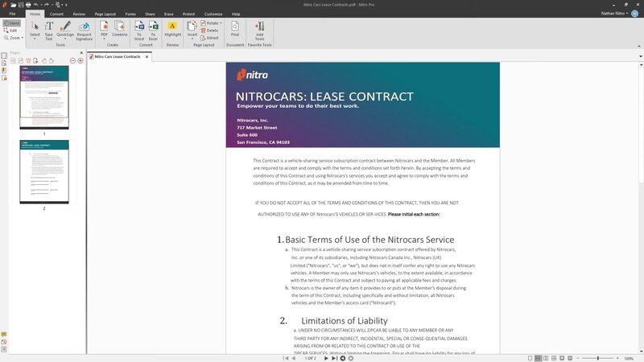Click the Print quick access icon
644x362 pixels.
pyautogui.click(x=28, y=5)
